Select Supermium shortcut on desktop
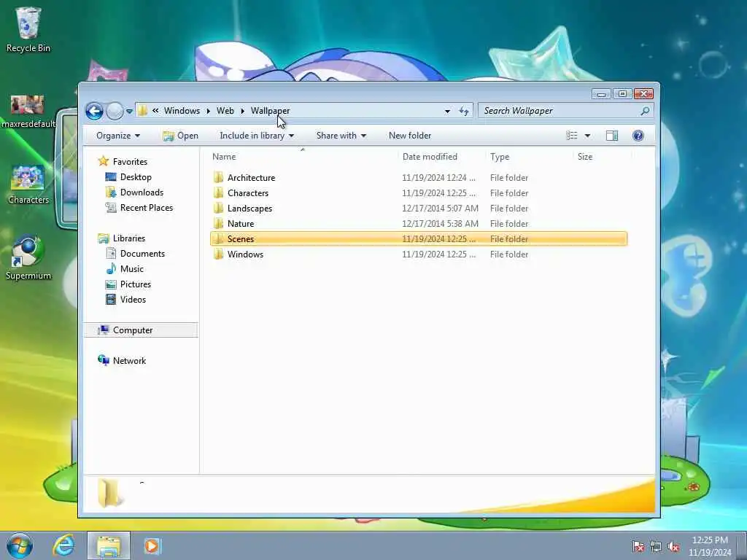This screenshot has width=747, height=560. coord(28,257)
